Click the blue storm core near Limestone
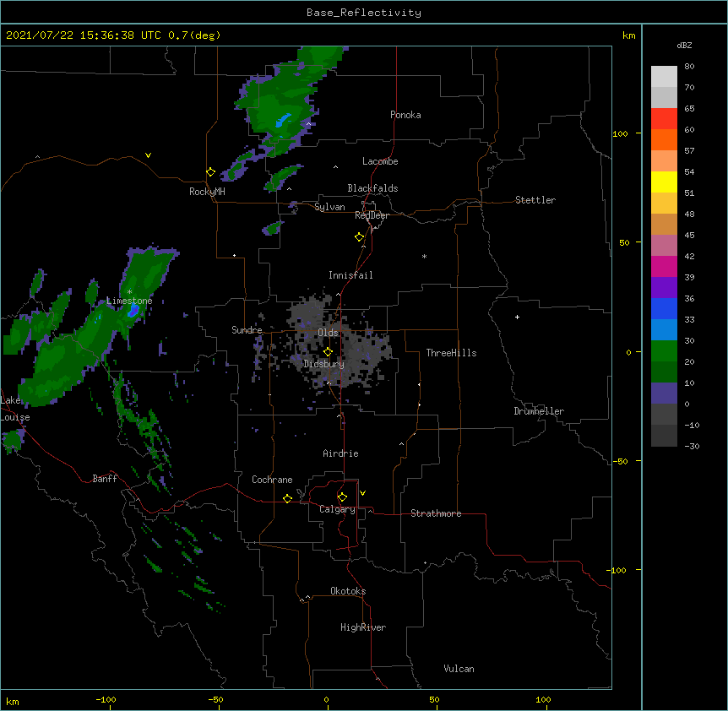The image size is (728, 711). [133, 311]
